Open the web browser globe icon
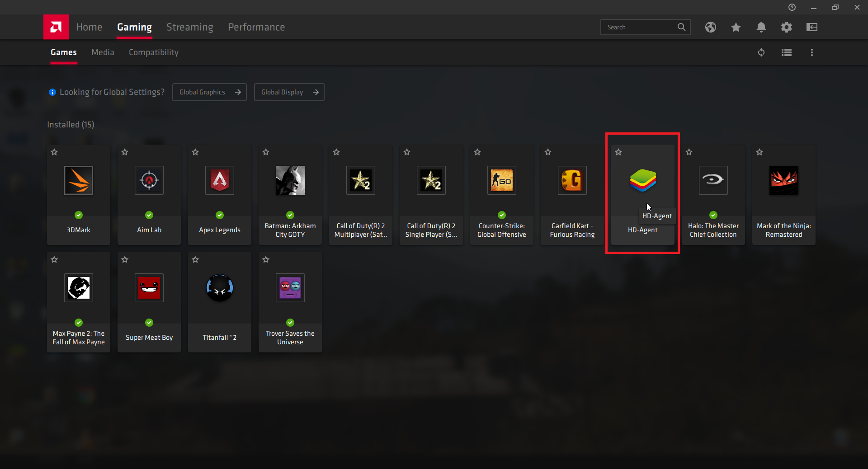This screenshot has height=469, width=868. 711,27
